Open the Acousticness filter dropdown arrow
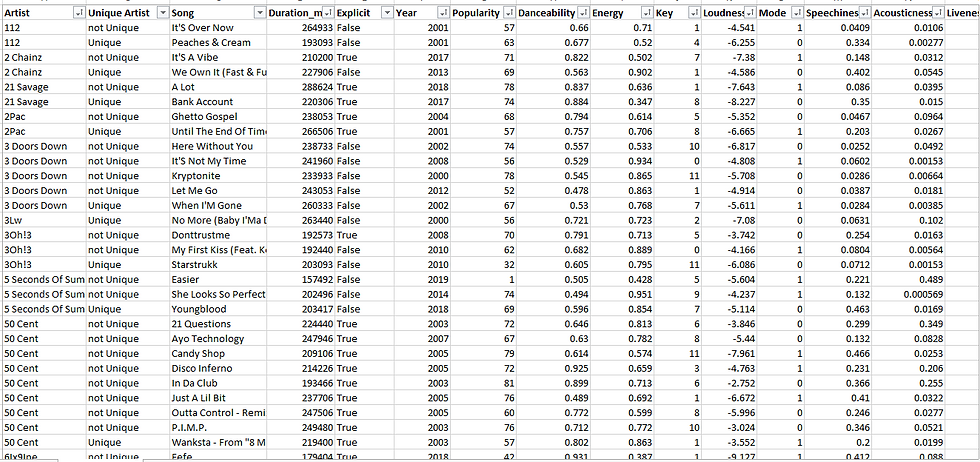Viewport: 980px width, 462px height. (938, 13)
